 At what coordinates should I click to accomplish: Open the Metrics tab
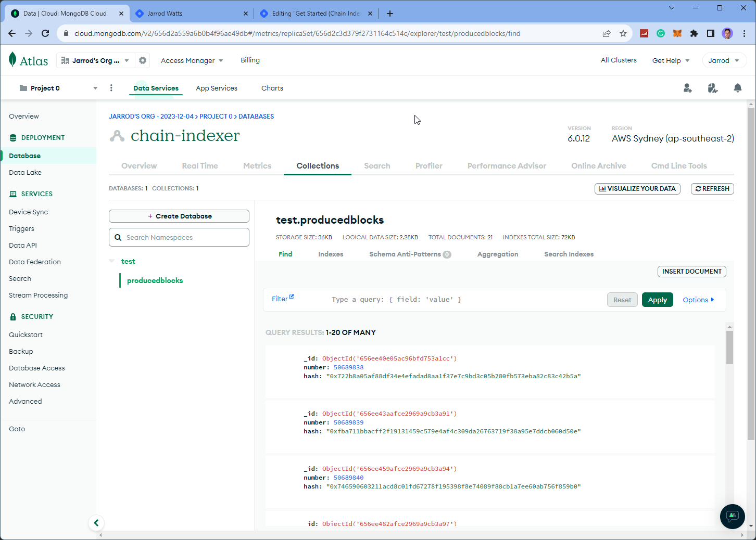coord(257,165)
